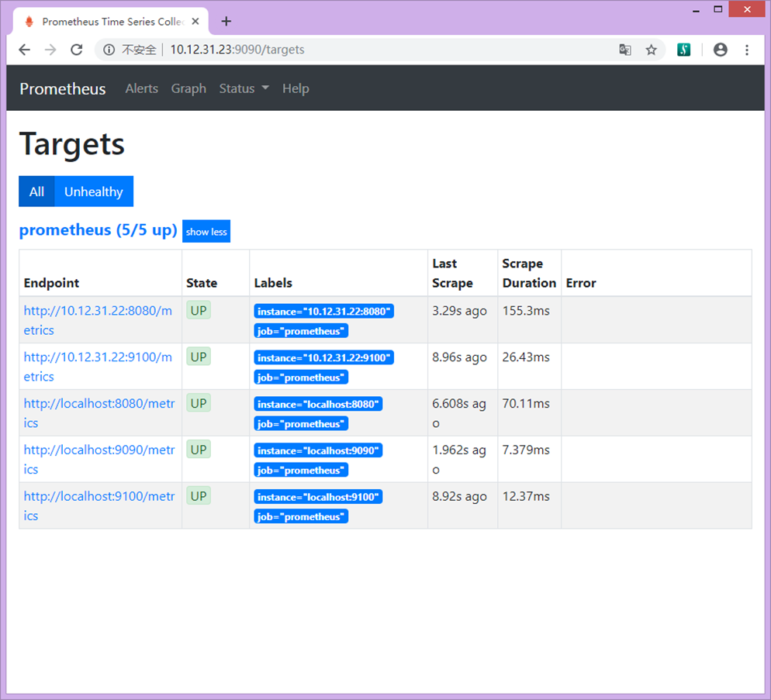Click scrape duration 155.3ms
The height and width of the screenshot is (700, 771).
(x=526, y=311)
